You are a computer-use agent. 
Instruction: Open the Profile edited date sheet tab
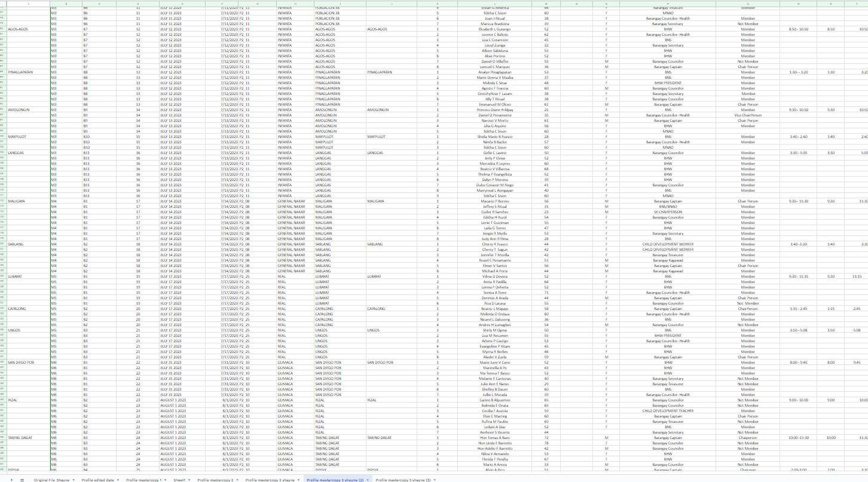click(x=97, y=480)
